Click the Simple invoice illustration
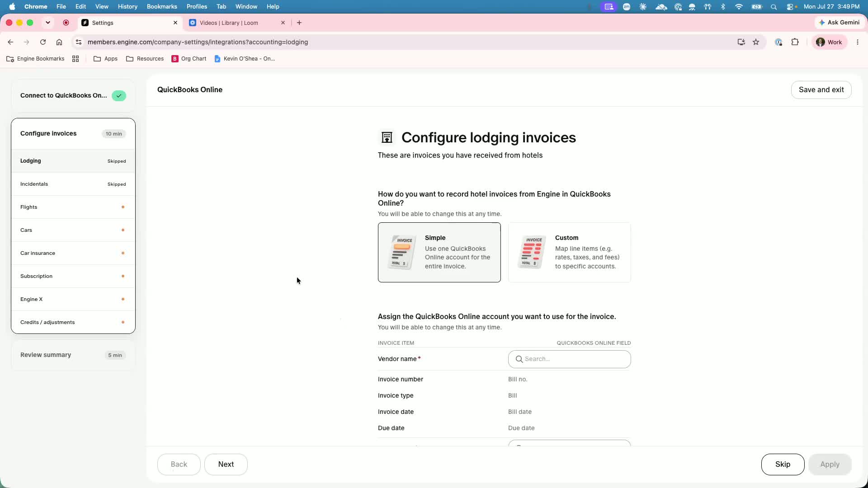868x488 pixels. point(401,252)
